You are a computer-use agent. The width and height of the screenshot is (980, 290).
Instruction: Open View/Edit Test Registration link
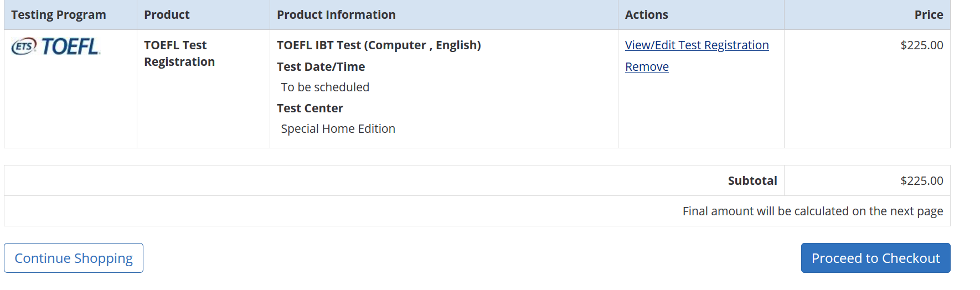(x=697, y=45)
